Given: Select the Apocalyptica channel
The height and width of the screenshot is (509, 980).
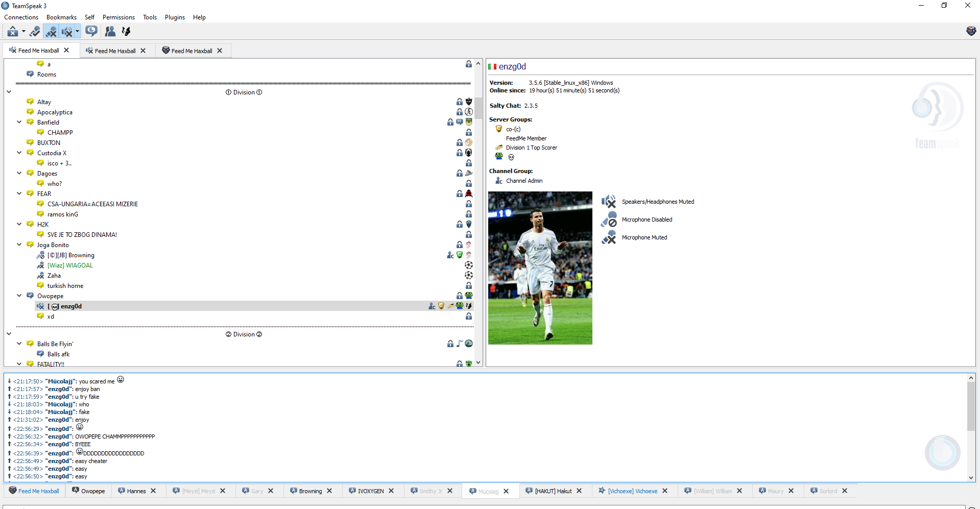Looking at the screenshot, I should pos(55,112).
